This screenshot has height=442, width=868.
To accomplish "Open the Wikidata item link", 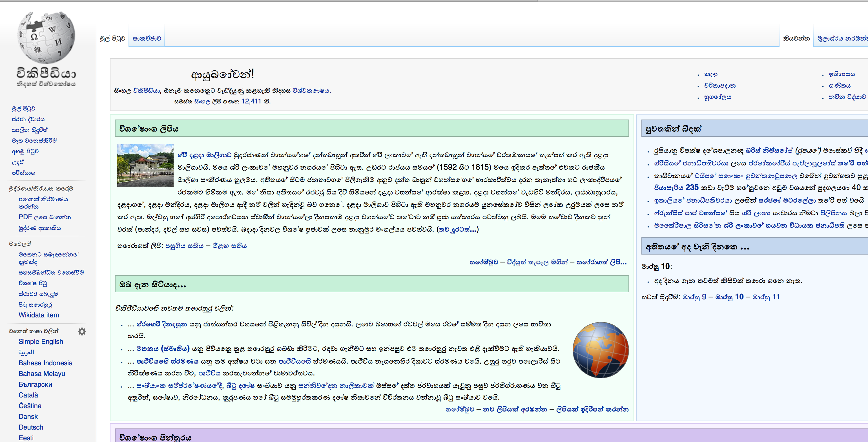I will coord(39,315).
